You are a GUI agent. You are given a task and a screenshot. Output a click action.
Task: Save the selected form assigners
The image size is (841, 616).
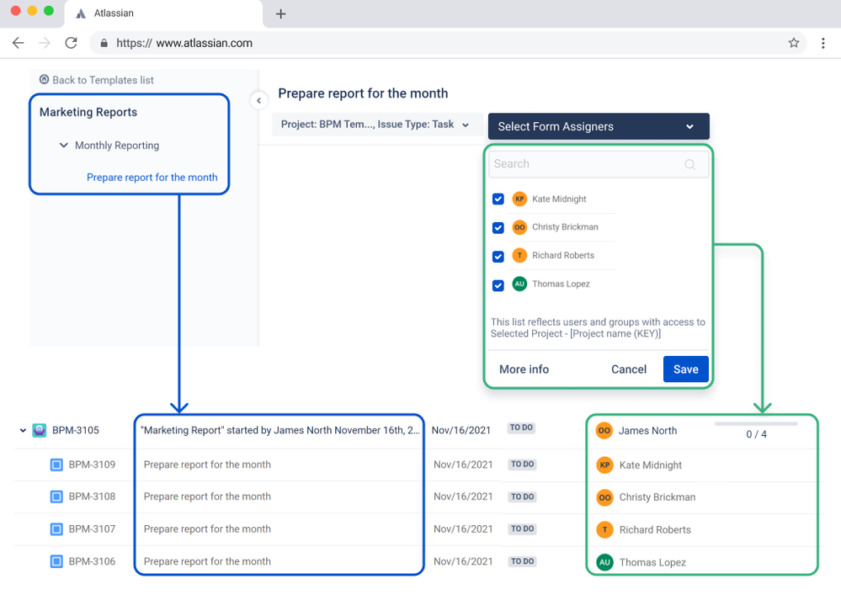685,369
